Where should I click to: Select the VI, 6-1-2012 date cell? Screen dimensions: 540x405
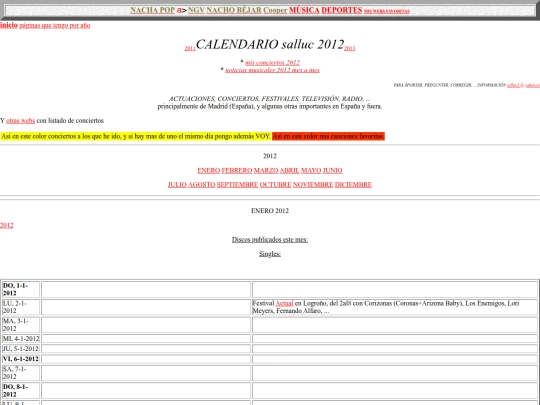[21, 359]
